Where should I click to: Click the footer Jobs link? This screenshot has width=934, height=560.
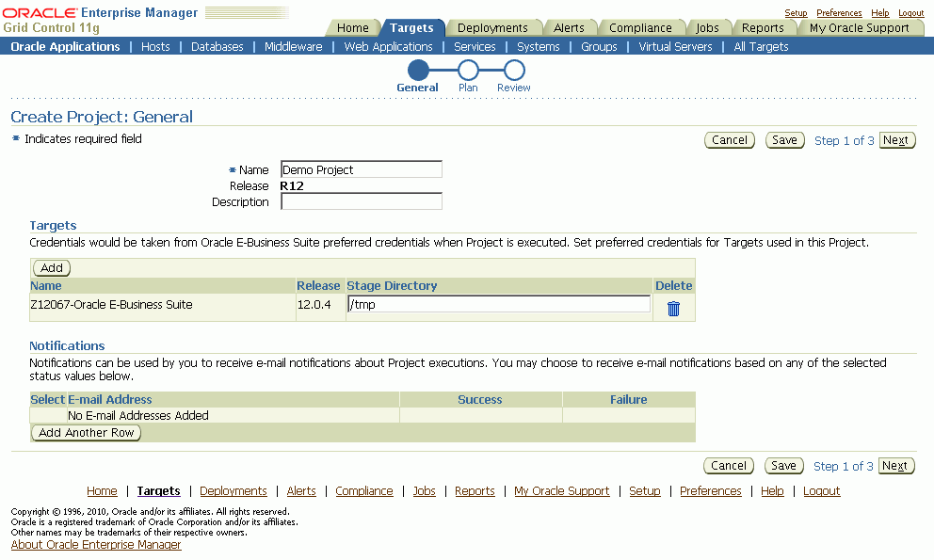424,491
